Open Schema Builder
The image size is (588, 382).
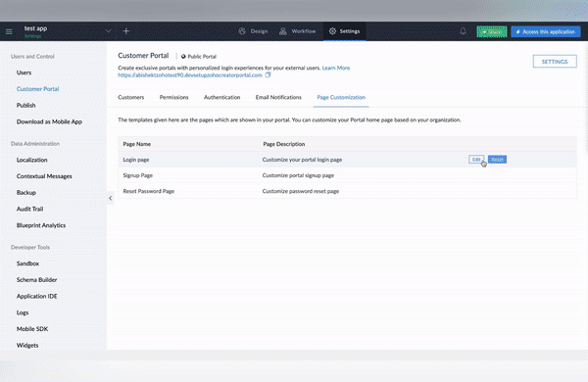(x=37, y=280)
